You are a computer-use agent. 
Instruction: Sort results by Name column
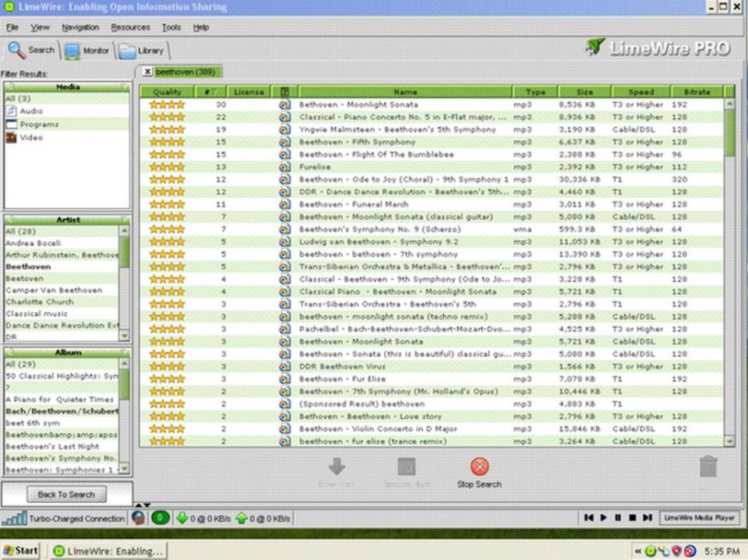point(405,92)
